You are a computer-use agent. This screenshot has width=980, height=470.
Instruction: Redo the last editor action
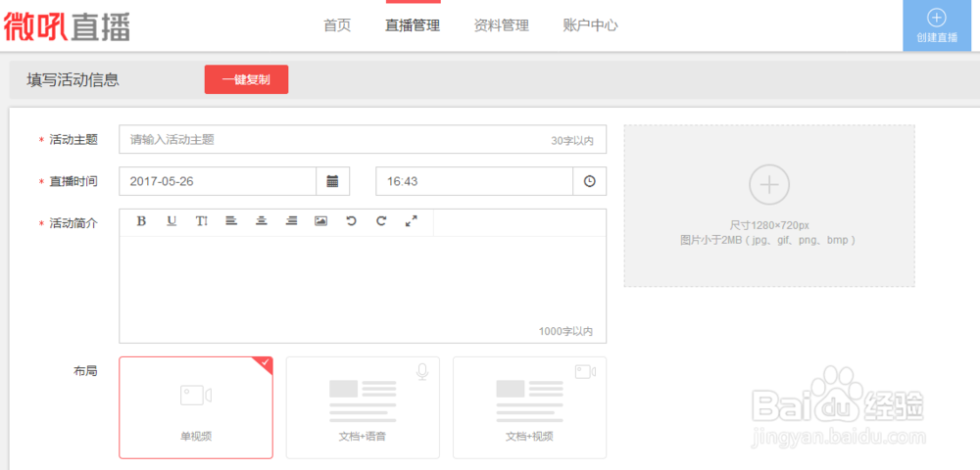pyautogui.click(x=381, y=221)
